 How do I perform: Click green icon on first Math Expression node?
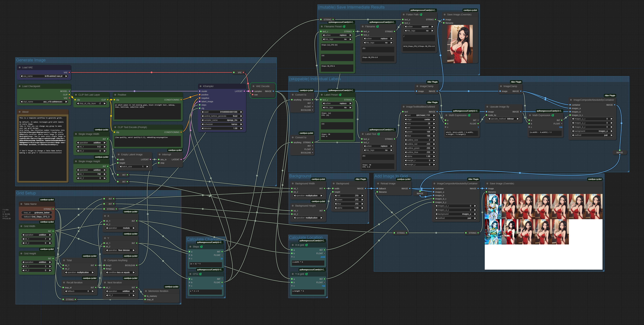click(469, 115)
